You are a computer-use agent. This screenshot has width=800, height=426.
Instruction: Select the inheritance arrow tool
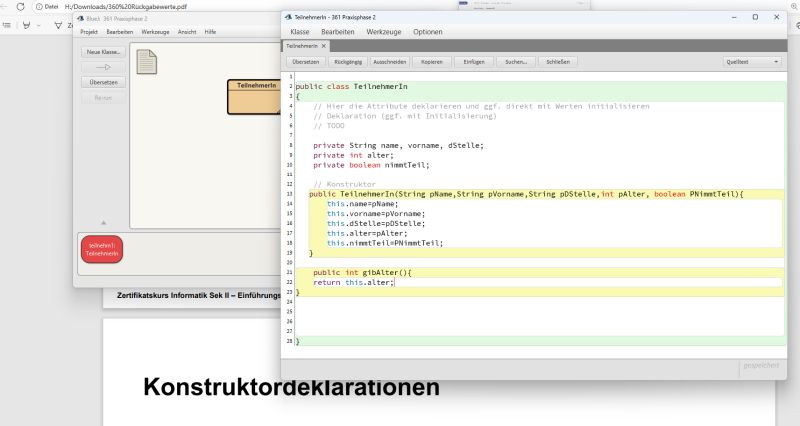(x=103, y=67)
